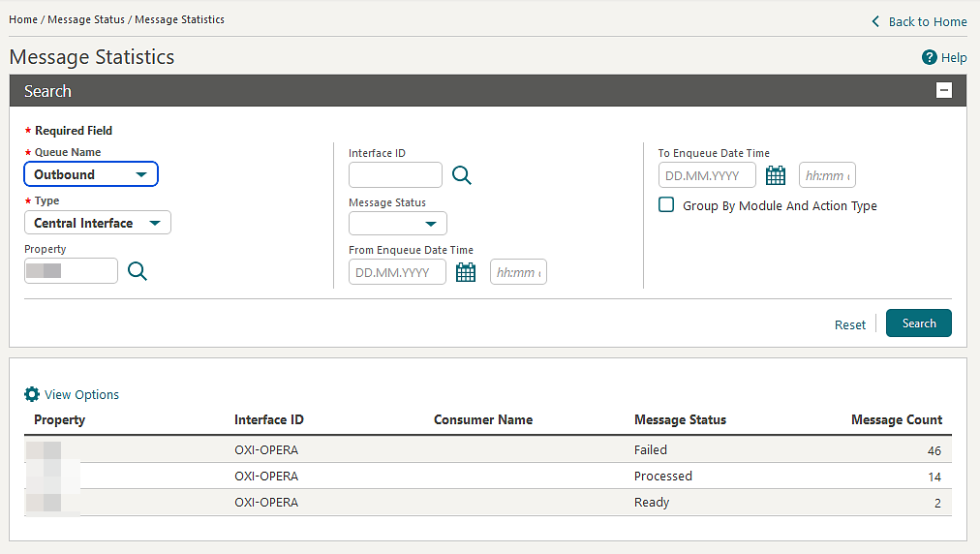Click the Help question mark icon
The image size is (980, 554).
pyautogui.click(x=930, y=57)
